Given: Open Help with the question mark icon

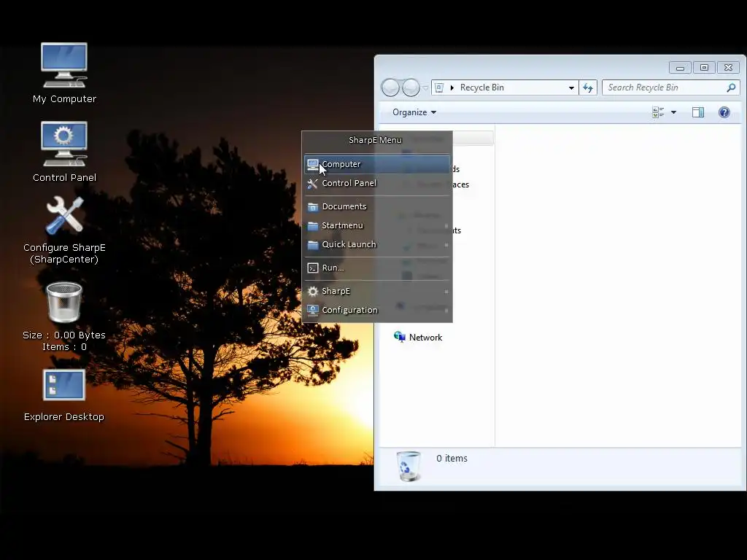Looking at the screenshot, I should tap(724, 112).
